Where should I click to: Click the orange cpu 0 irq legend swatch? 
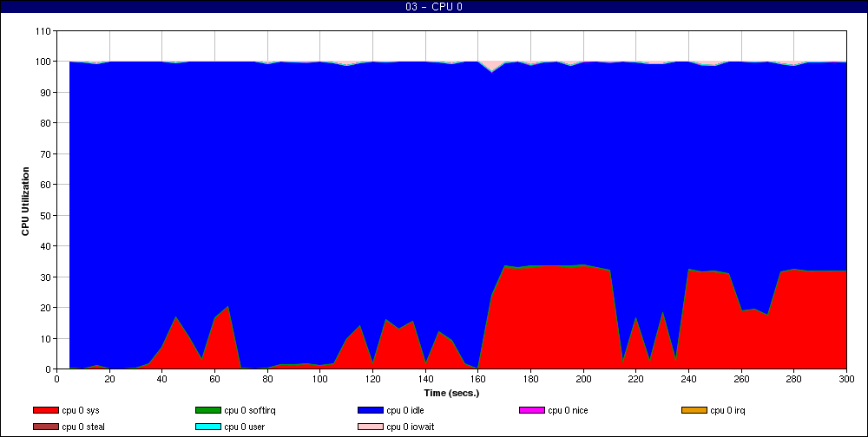tap(694, 410)
